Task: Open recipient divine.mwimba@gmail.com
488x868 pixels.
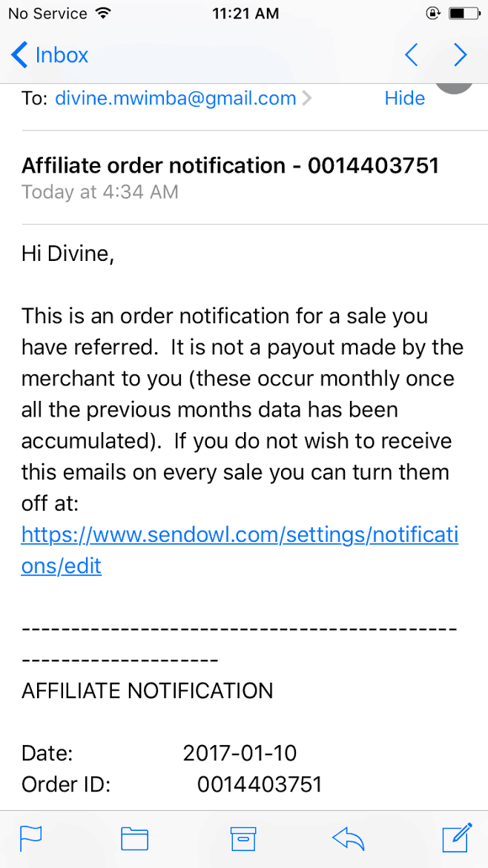Action: pos(176,99)
